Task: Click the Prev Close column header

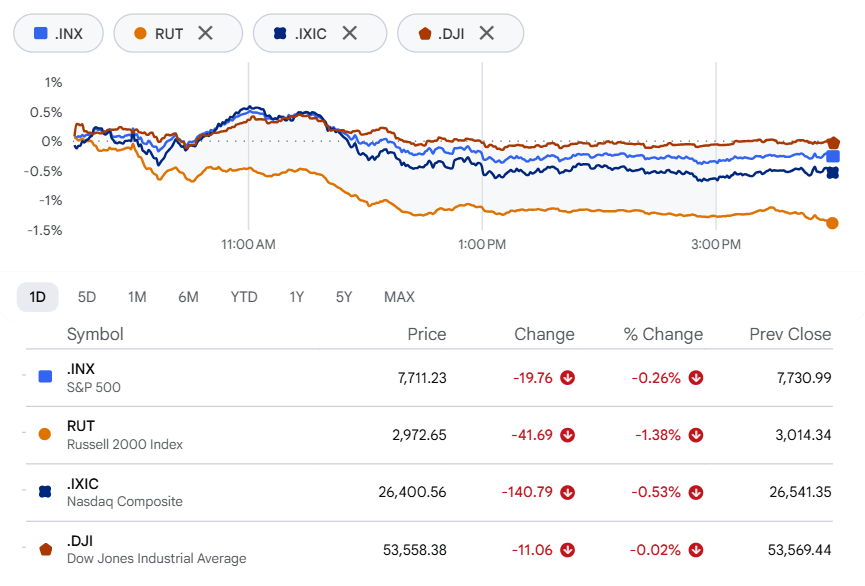Action: click(790, 334)
